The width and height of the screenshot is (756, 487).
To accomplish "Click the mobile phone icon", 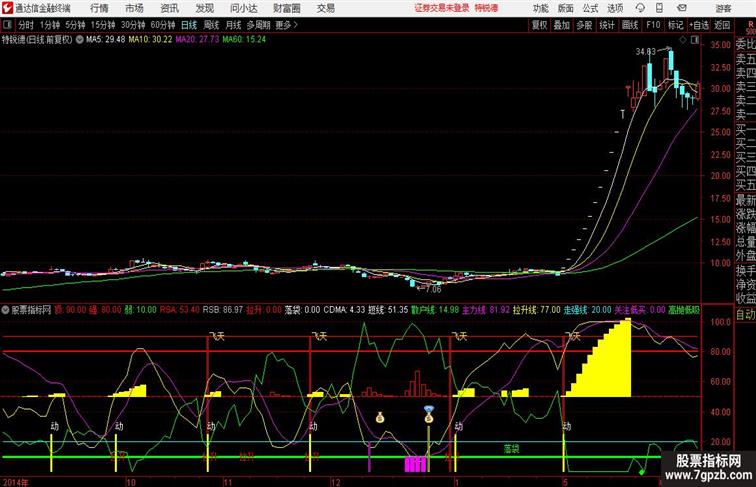I will click(659, 8).
